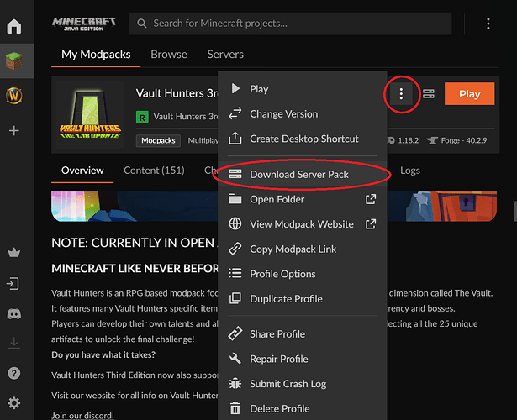
Task: Select Duplicate Profile
Action: pyautogui.click(x=303, y=299)
